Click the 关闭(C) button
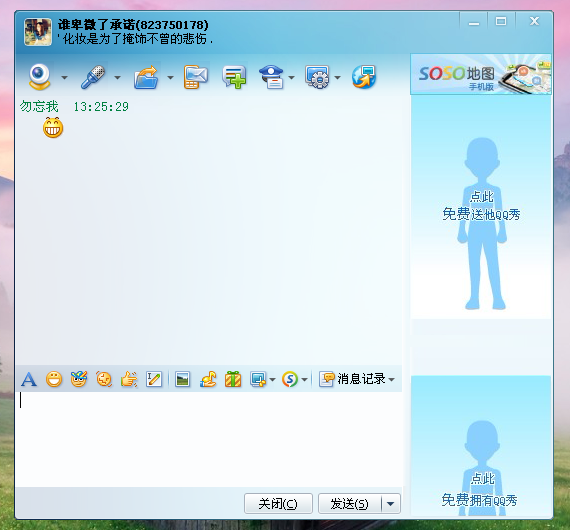This screenshot has width=570, height=530. 278,503
